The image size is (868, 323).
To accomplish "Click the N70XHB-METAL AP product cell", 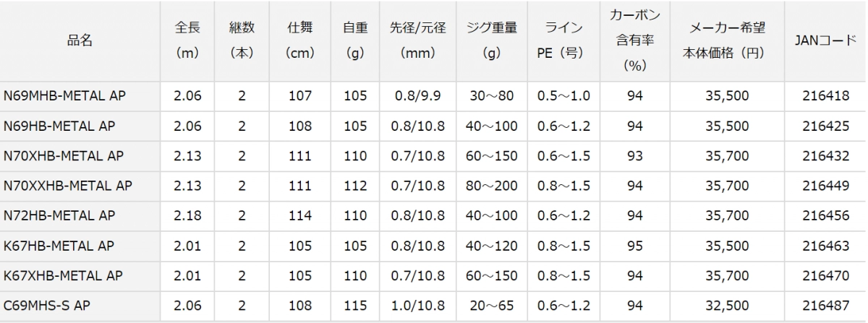I will coord(64,156).
